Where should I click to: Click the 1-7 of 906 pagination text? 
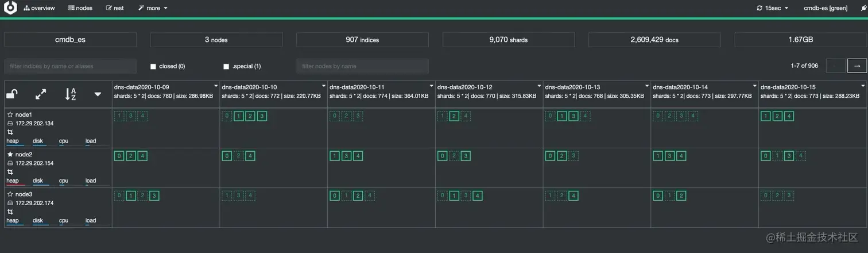click(805, 66)
